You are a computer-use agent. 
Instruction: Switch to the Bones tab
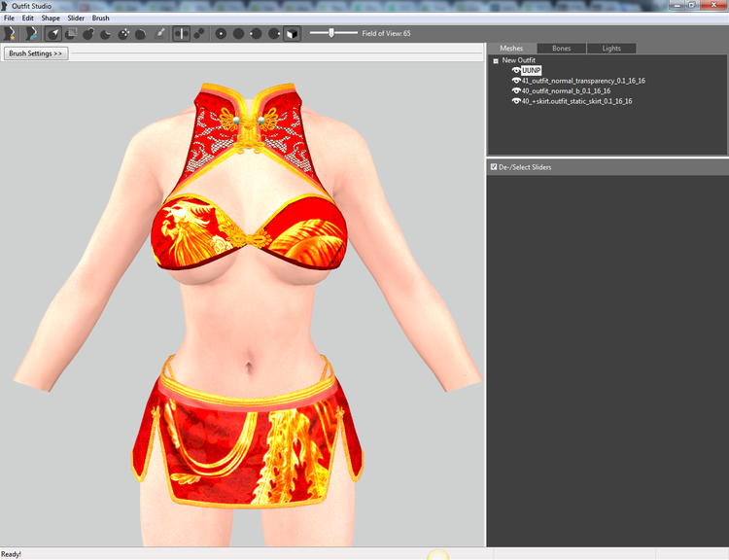(x=561, y=49)
